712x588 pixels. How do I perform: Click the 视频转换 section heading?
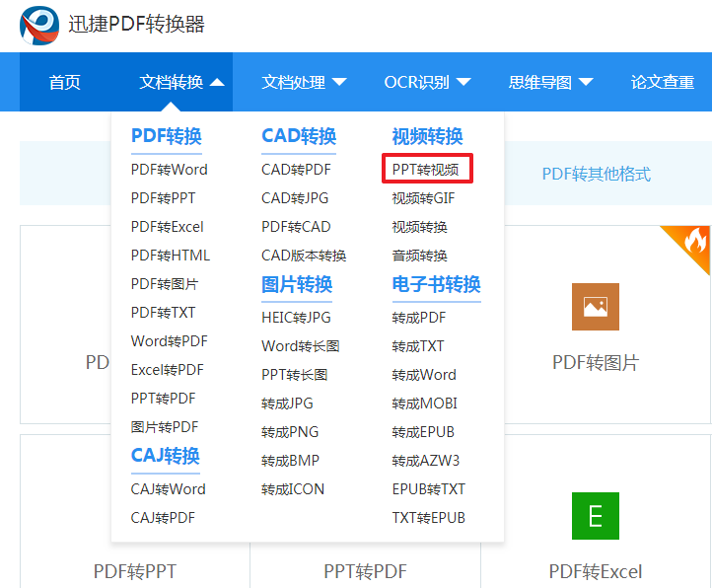pos(427,136)
